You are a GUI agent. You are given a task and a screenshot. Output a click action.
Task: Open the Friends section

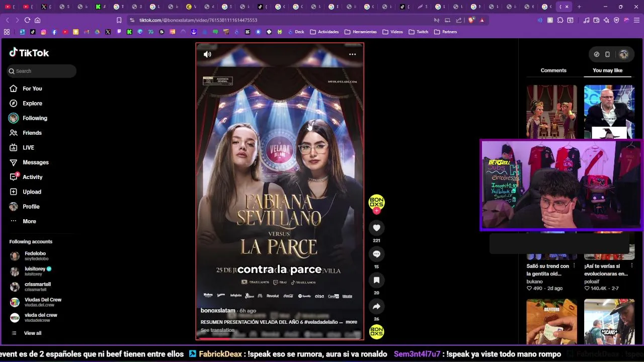coord(25,133)
